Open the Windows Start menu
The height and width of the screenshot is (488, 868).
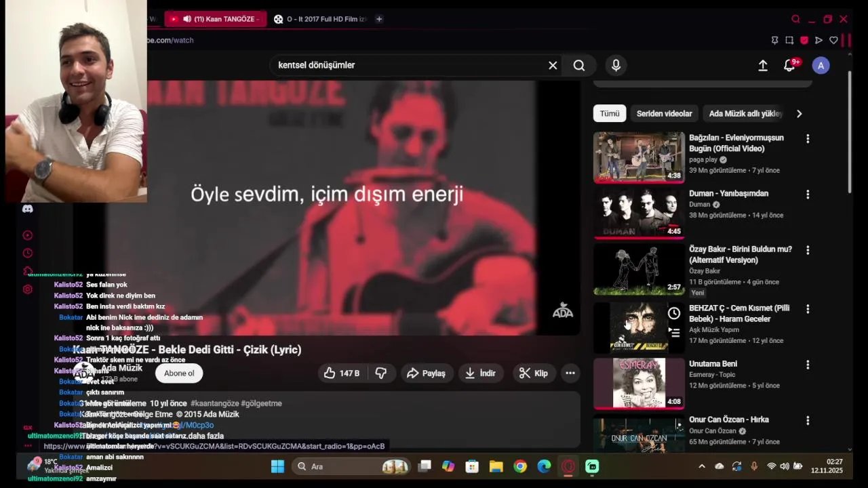(277, 466)
